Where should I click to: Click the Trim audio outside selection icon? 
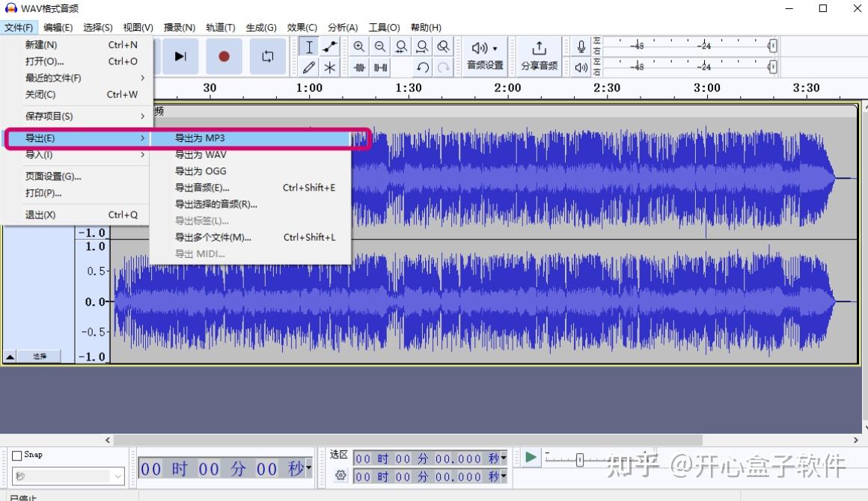click(359, 67)
